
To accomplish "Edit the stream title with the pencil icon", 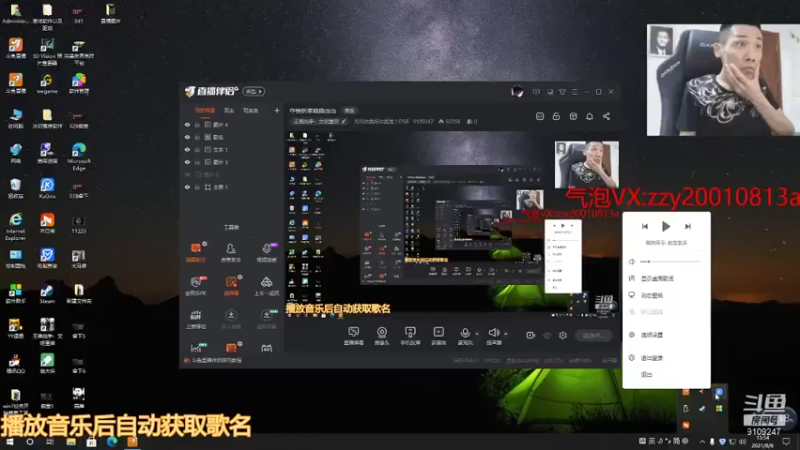I will (x=344, y=121).
